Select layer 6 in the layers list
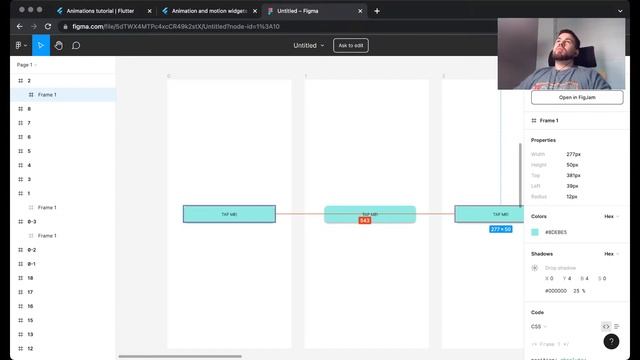The image size is (640, 360). (63, 137)
